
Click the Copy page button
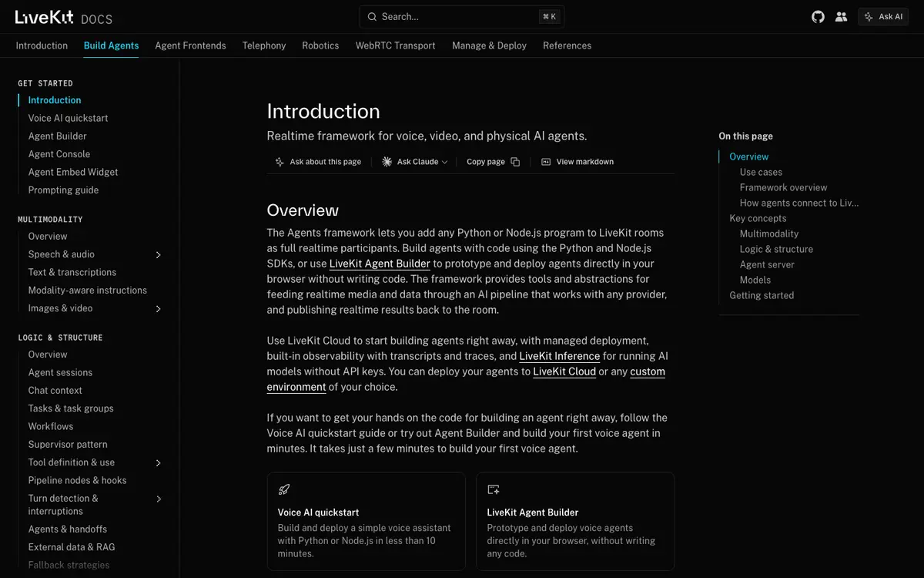coord(493,162)
